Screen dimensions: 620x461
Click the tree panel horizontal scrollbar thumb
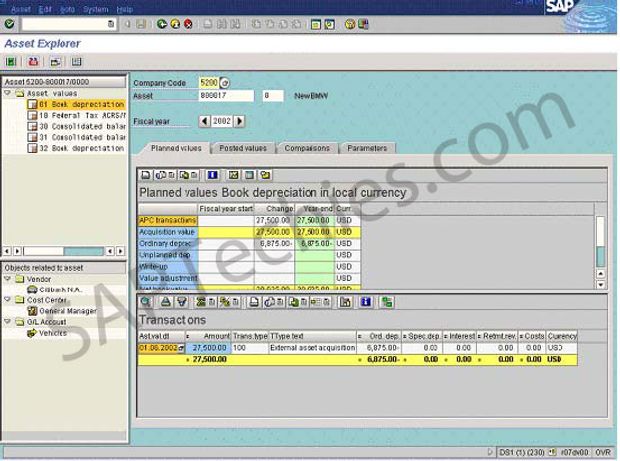[84, 251]
